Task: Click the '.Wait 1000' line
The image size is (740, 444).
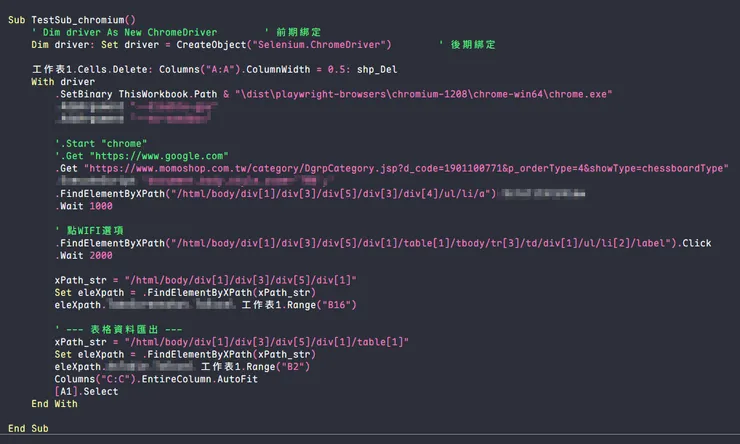Action: pos(84,206)
